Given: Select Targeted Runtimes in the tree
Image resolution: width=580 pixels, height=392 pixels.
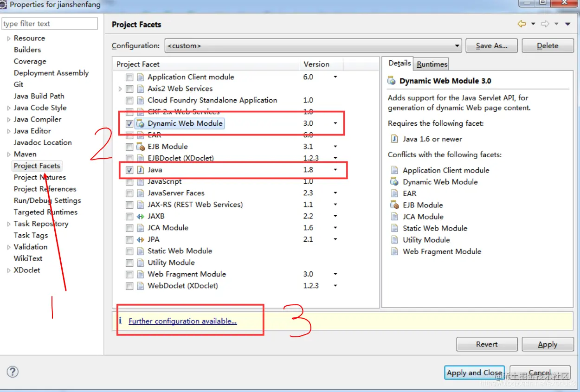Looking at the screenshot, I should point(45,212).
